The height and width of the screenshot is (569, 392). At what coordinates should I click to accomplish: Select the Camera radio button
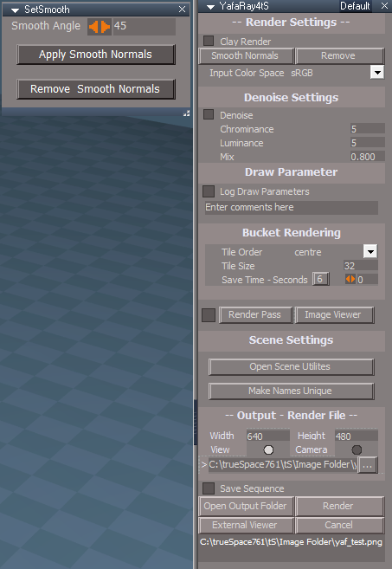[x=357, y=450]
